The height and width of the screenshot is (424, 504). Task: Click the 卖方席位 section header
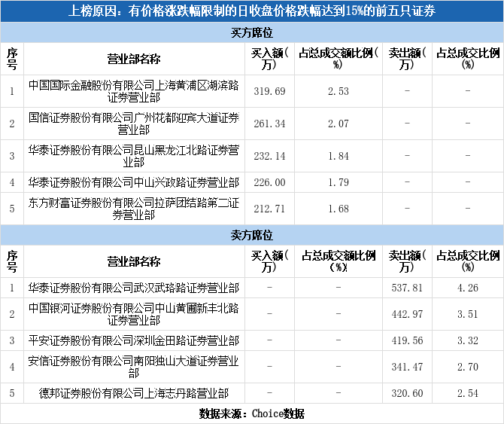[252, 235]
